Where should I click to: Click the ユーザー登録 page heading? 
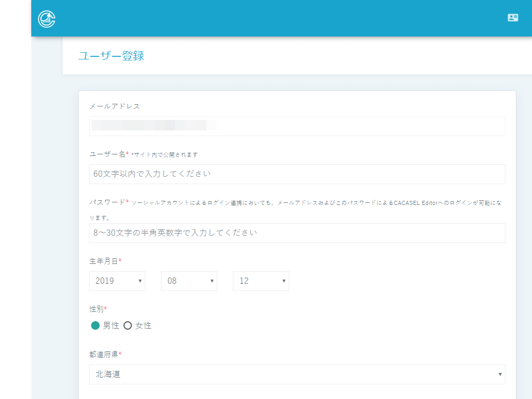(x=111, y=56)
